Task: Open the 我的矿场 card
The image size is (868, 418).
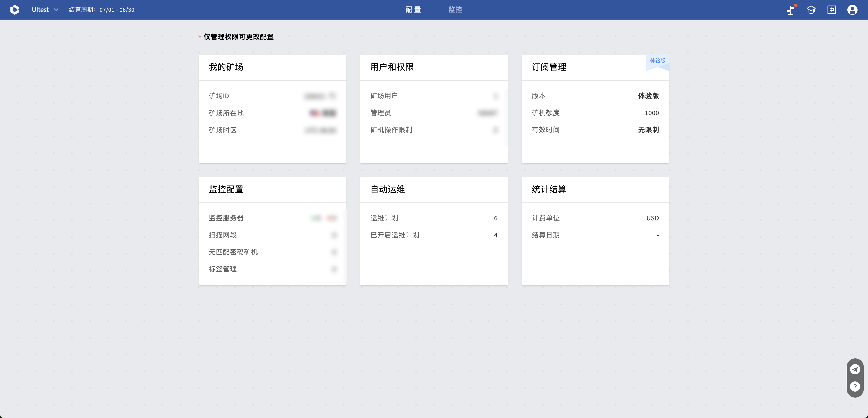Action: (272, 109)
